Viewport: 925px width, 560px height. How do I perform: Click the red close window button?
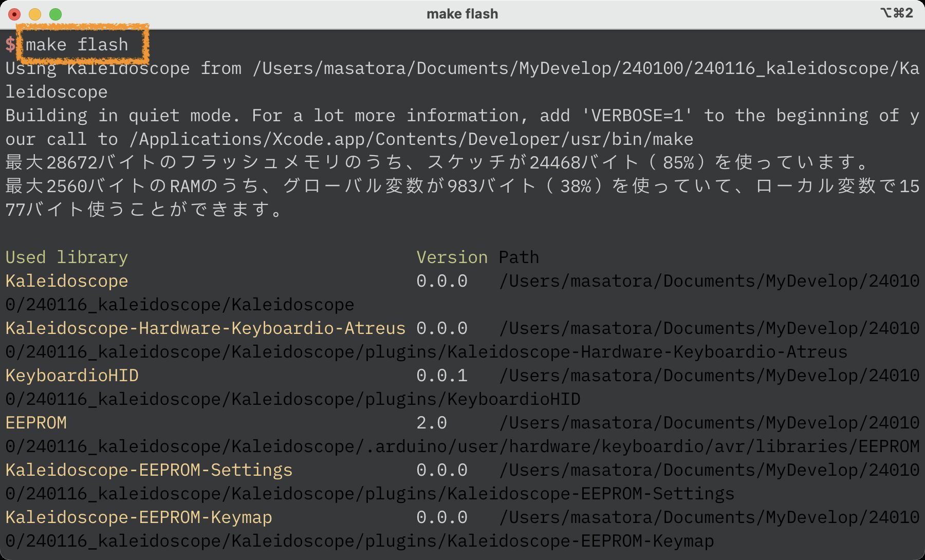[14, 14]
